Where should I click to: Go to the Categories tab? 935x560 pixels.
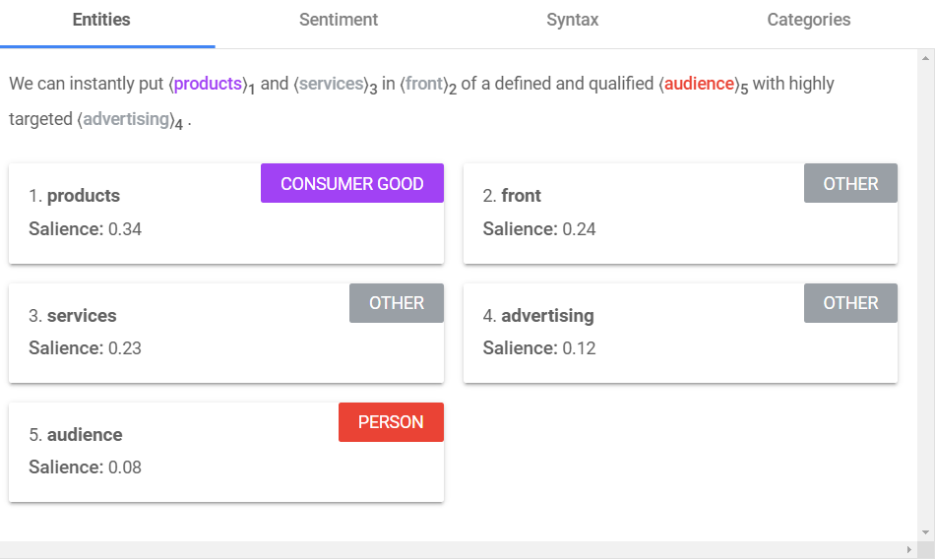(809, 21)
